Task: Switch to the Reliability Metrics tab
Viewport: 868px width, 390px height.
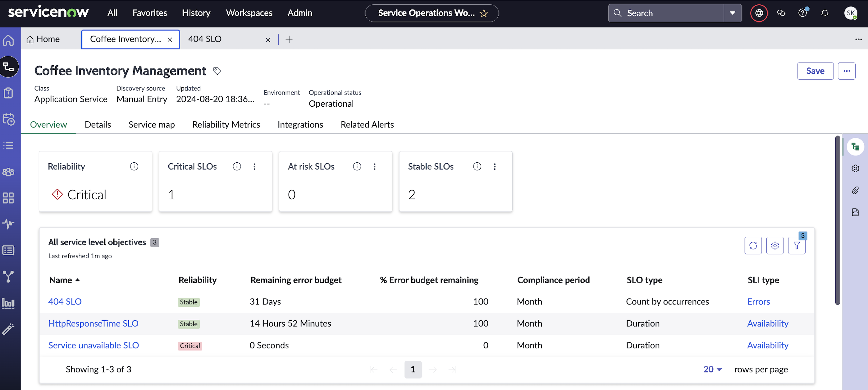Action: coord(226,124)
